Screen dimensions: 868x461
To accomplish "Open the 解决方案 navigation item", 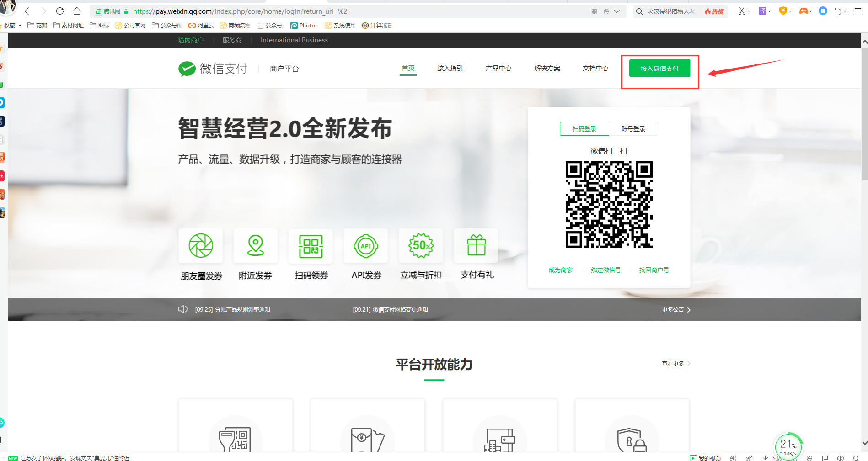I will [547, 68].
